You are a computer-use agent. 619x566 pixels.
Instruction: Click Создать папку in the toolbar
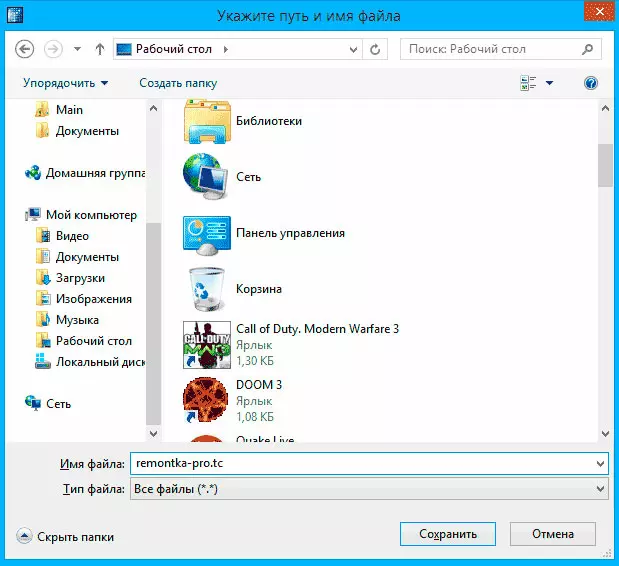pyautogui.click(x=178, y=83)
